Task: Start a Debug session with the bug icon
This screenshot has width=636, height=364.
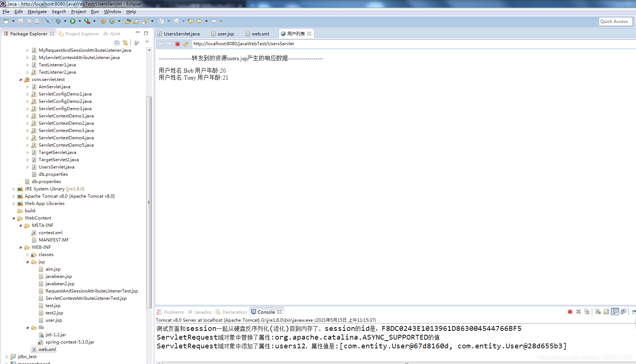Action: click(x=57, y=21)
